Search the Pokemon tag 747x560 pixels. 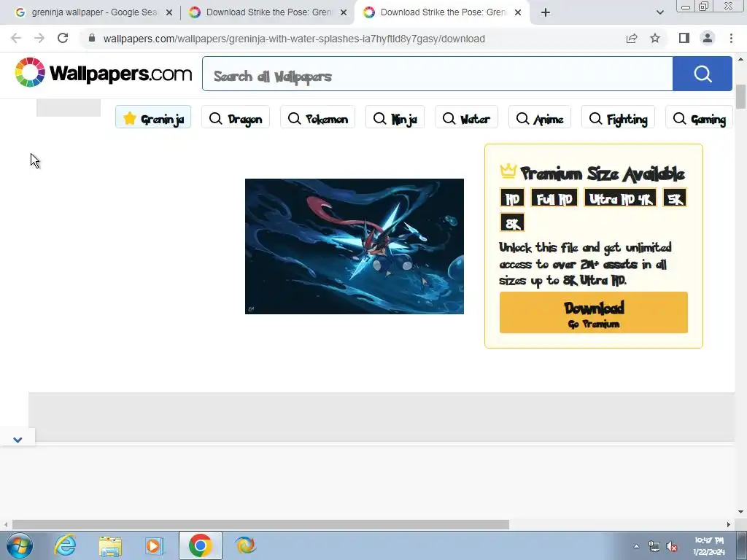pyautogui.click(x=318, y=117)
